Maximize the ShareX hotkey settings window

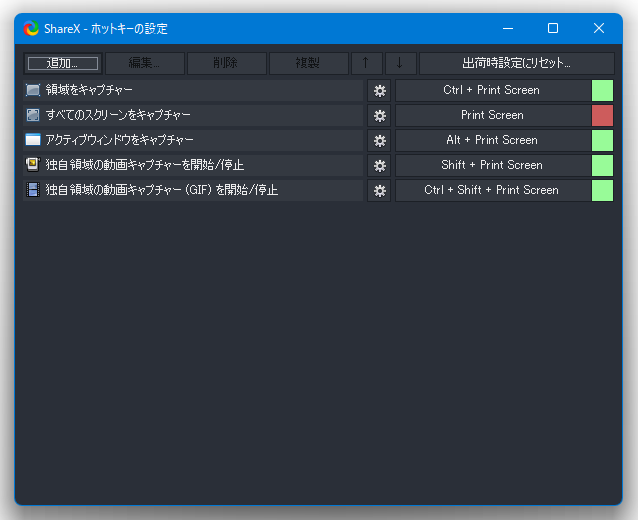[553, 28]
